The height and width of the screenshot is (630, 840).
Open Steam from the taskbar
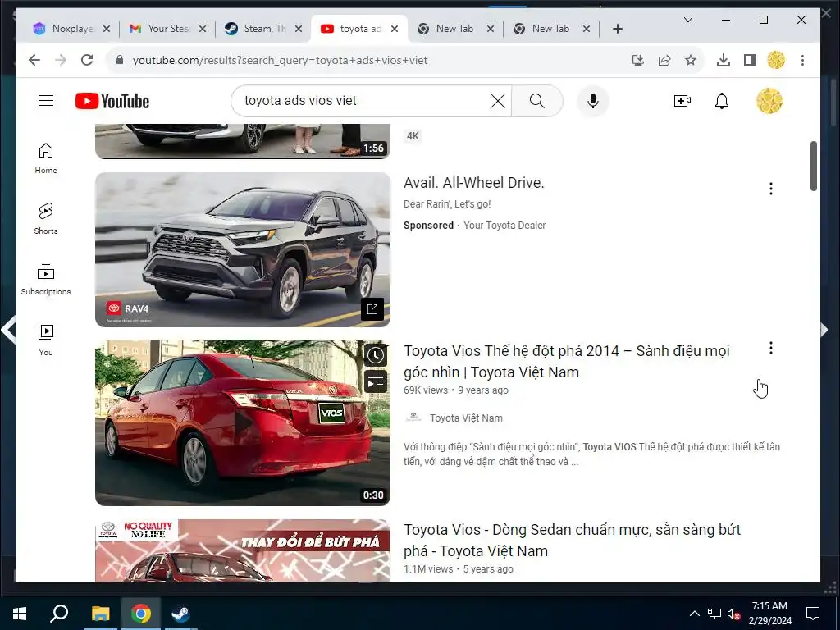(x=180, y=614)
